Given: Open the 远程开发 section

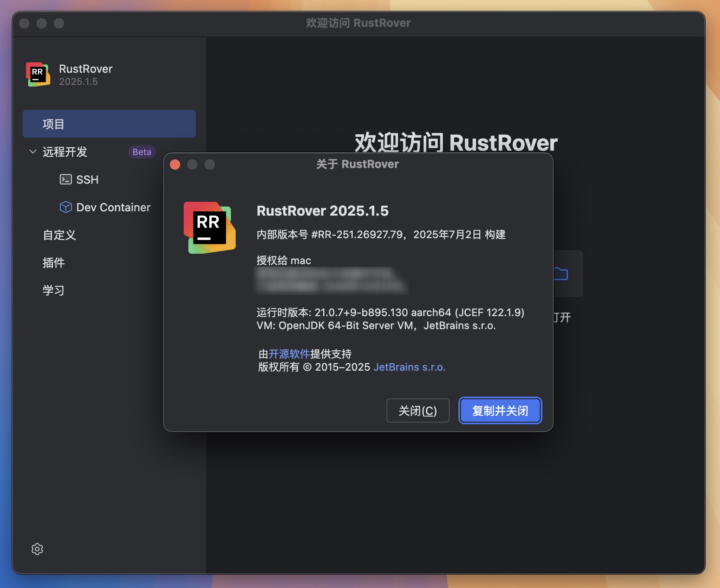Looking at the screenshot, I should pos(65,152).
